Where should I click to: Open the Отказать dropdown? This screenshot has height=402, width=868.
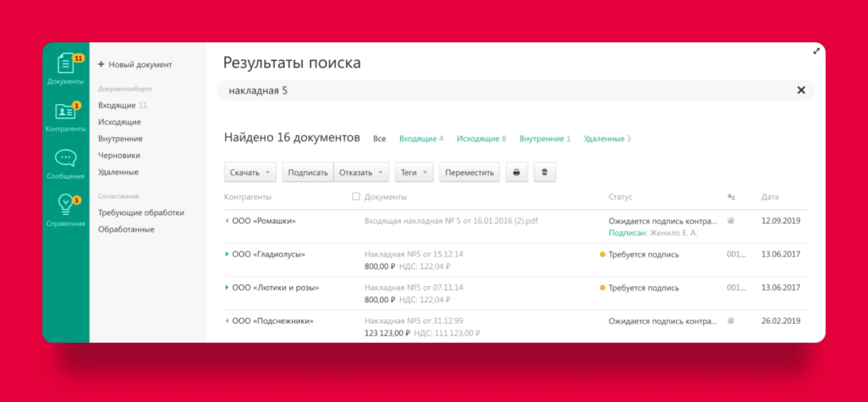tap(361, 172)
